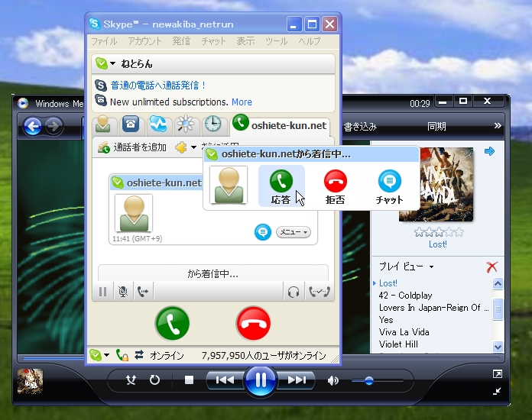This screenshot has height=420, width=532.
Task: Open the call phones dial pad tab
Action: [131, 124]
